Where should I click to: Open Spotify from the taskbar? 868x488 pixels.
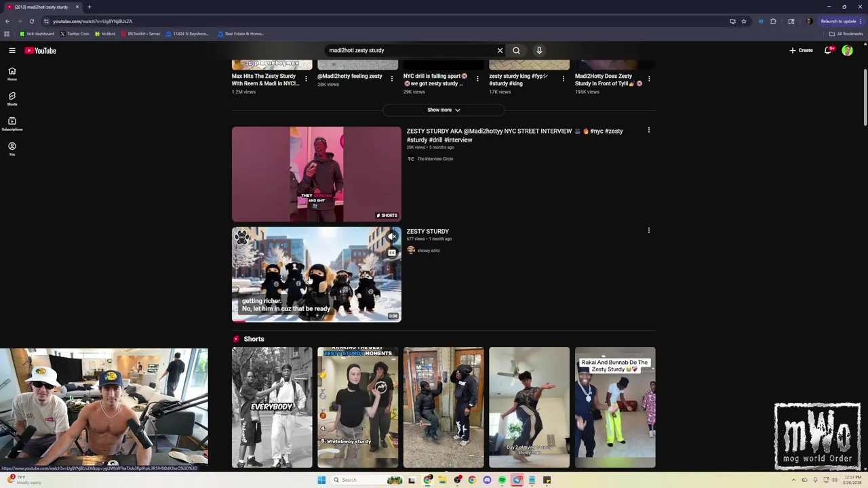coord(502,480)
